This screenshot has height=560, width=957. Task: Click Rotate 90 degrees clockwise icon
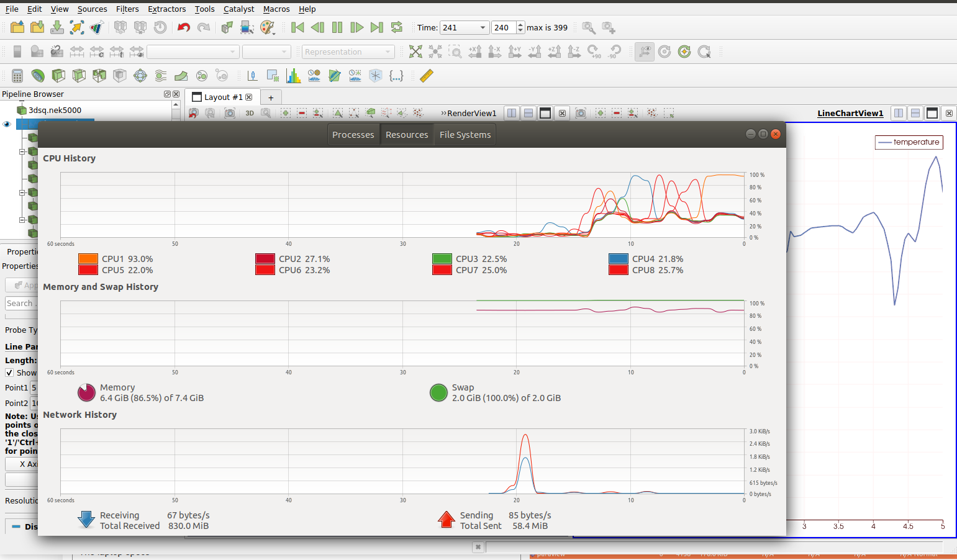point(594,52)
